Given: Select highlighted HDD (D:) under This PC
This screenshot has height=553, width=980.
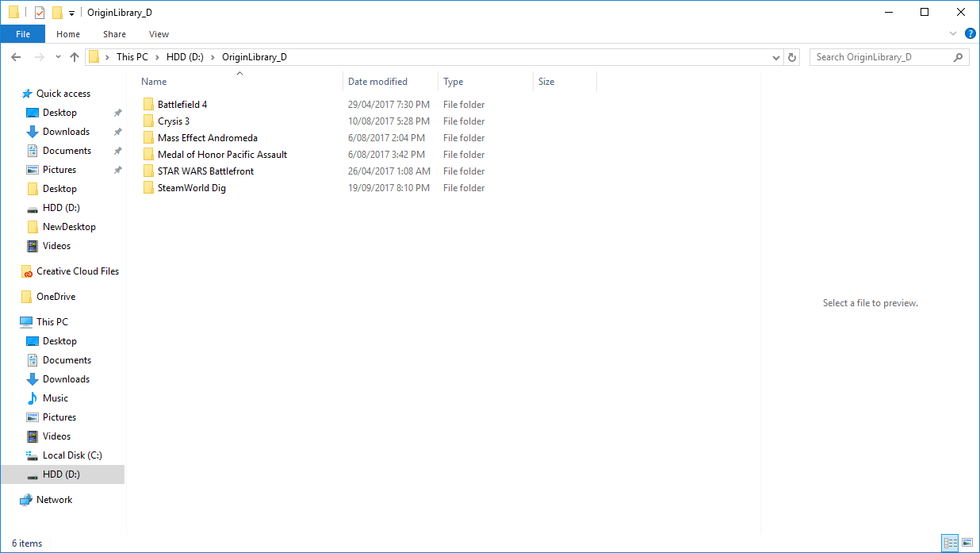Looking at the screenshot, I should [x=62, y=474].
